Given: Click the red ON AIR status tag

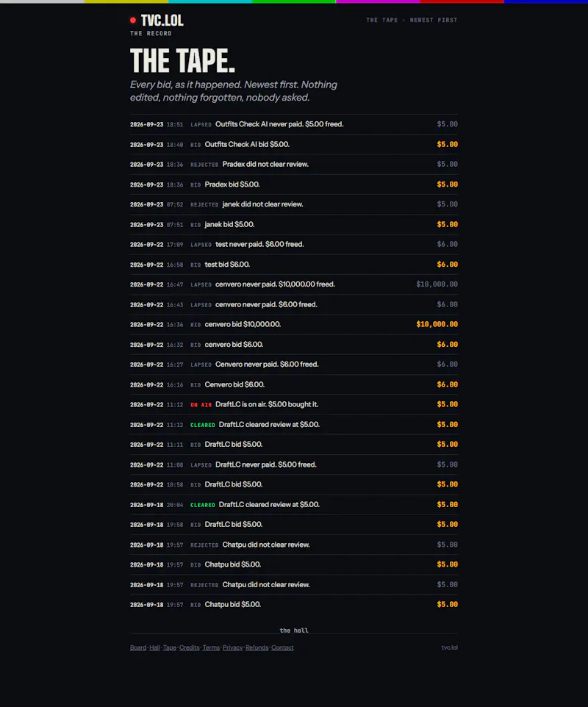Looking at the screenshot, I should click(x=201, y=405).
